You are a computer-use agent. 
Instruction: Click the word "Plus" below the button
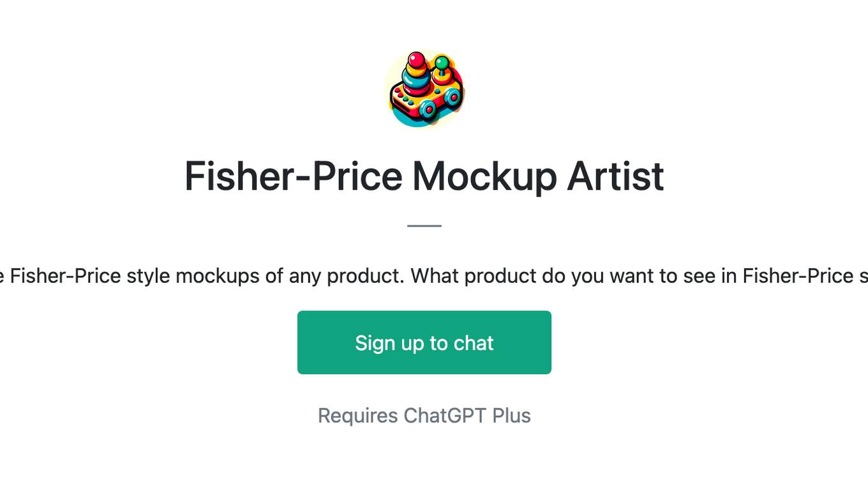(x=511, y=416)
